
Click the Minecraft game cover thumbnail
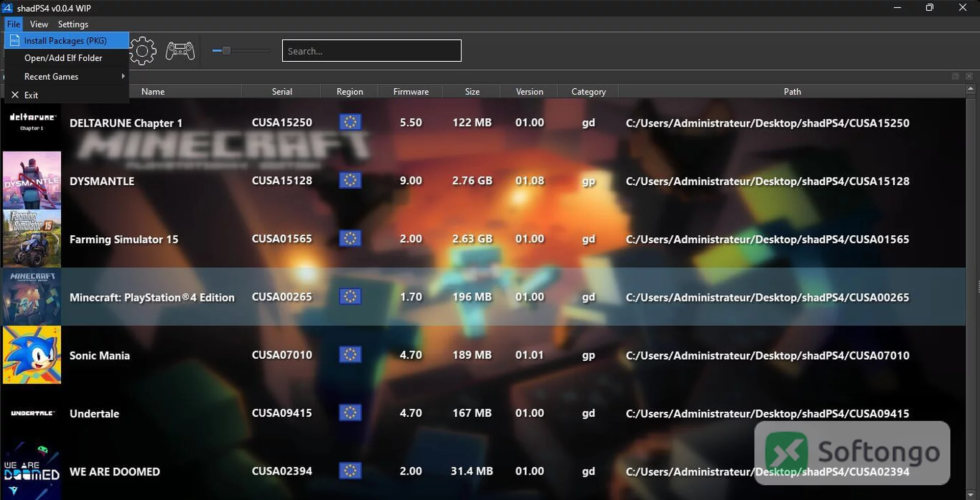coord(32,296)
